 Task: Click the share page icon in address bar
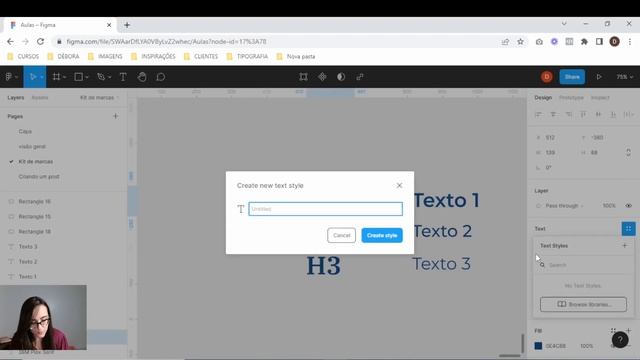(x=505, y=42)
